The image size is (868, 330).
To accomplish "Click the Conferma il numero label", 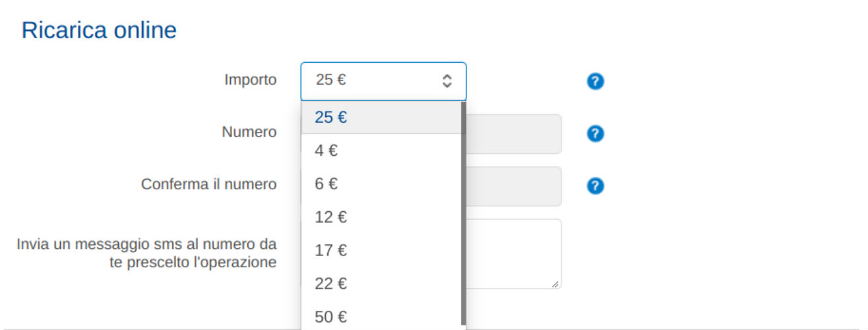I will point(208,184).
